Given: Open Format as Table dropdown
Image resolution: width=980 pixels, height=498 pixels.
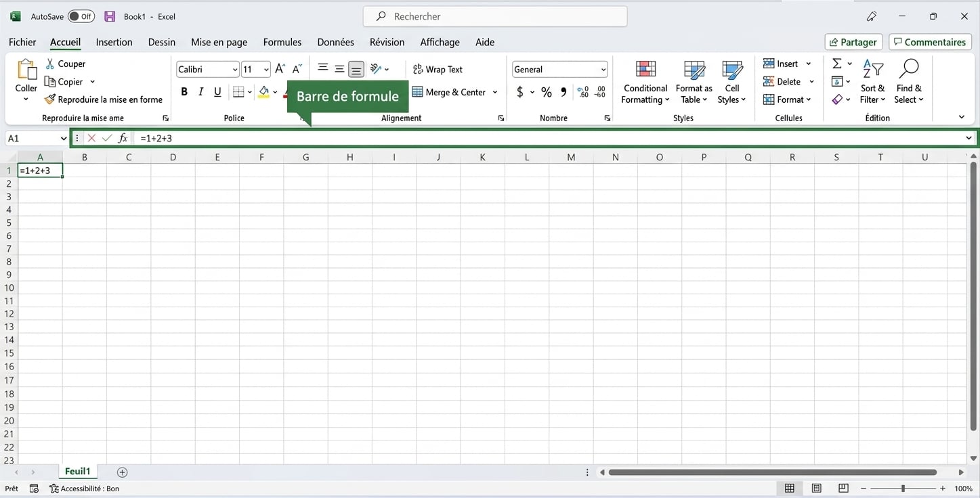Looking at the screenshot, I should pyautogui.click(x=694, y=83).
